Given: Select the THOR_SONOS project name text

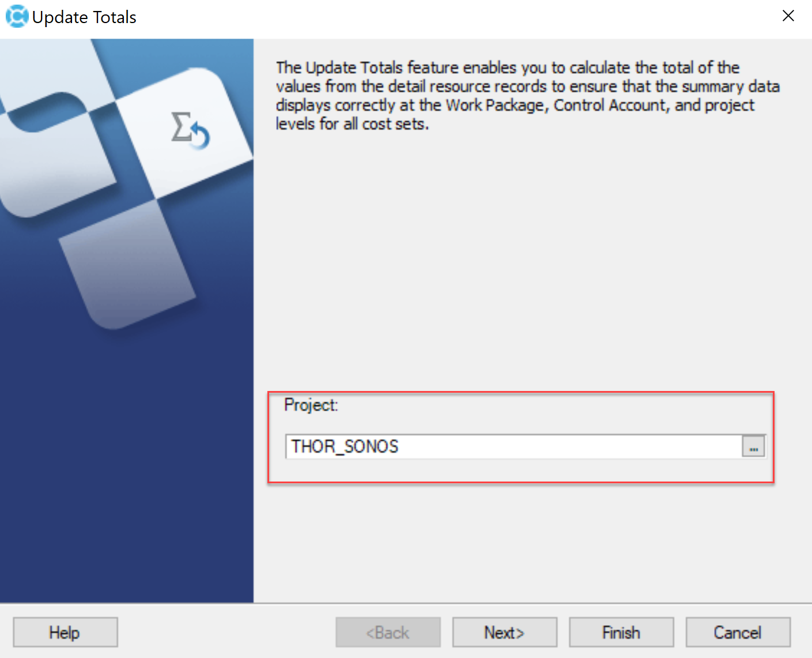Looking at the screenshot, I should coord(345,446).
